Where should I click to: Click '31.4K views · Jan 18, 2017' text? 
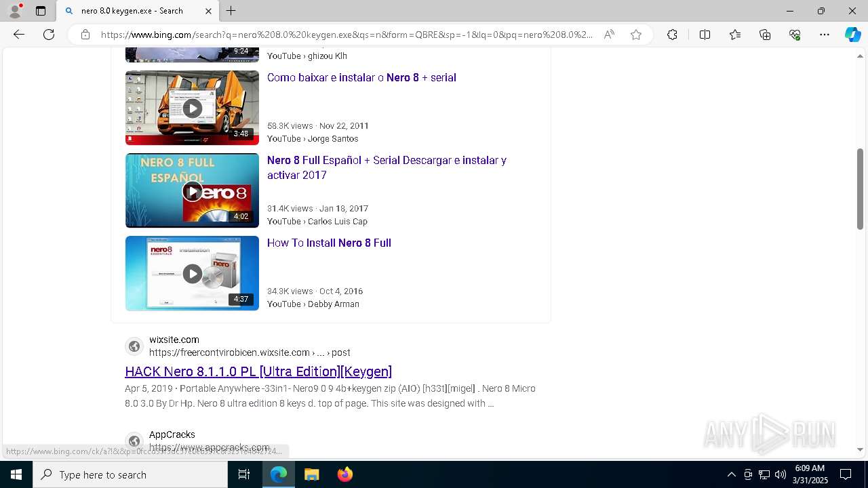pyautogui.click(x=318, y=208)
